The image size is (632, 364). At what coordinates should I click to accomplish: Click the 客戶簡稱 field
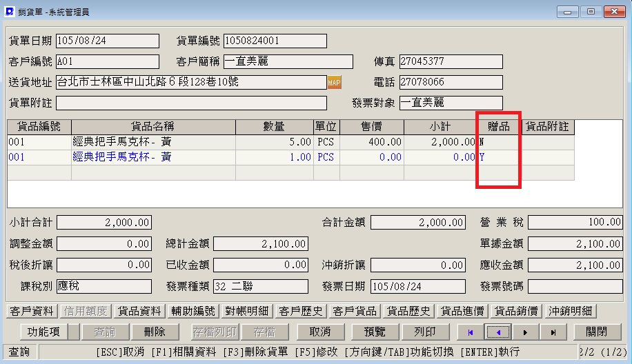(x=288, y=61)
